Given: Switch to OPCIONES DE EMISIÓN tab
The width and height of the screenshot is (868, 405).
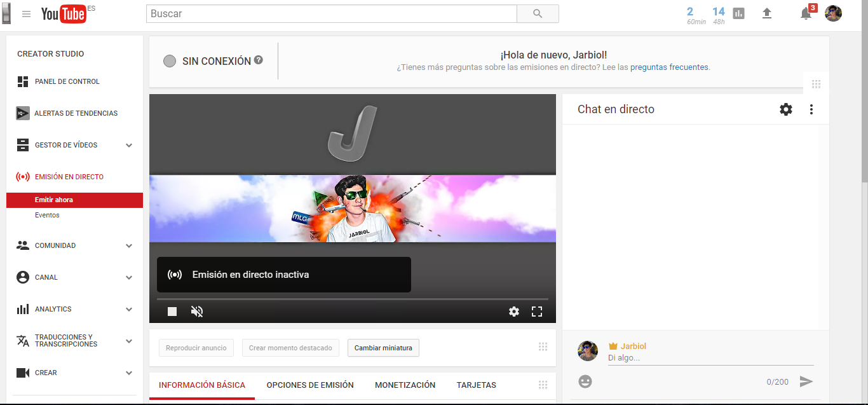Looking at the screenshot, I should [x=310, y=385].
